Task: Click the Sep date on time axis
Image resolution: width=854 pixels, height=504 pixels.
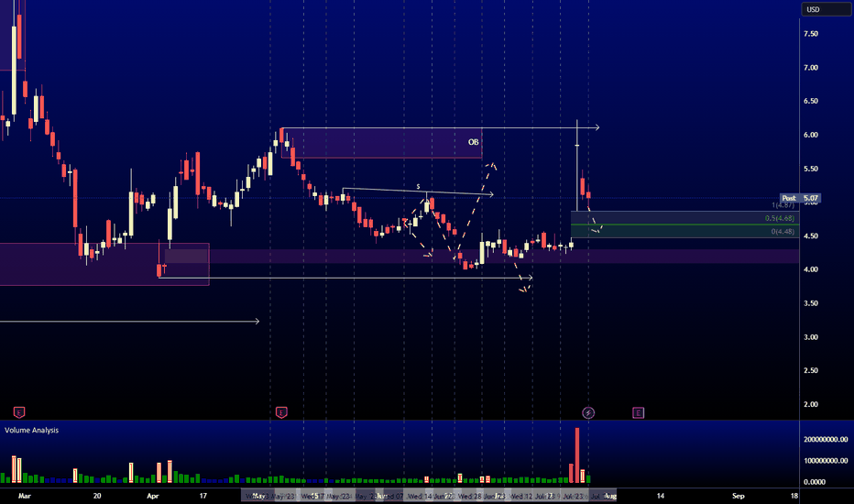Action: (x=738, y=496)
